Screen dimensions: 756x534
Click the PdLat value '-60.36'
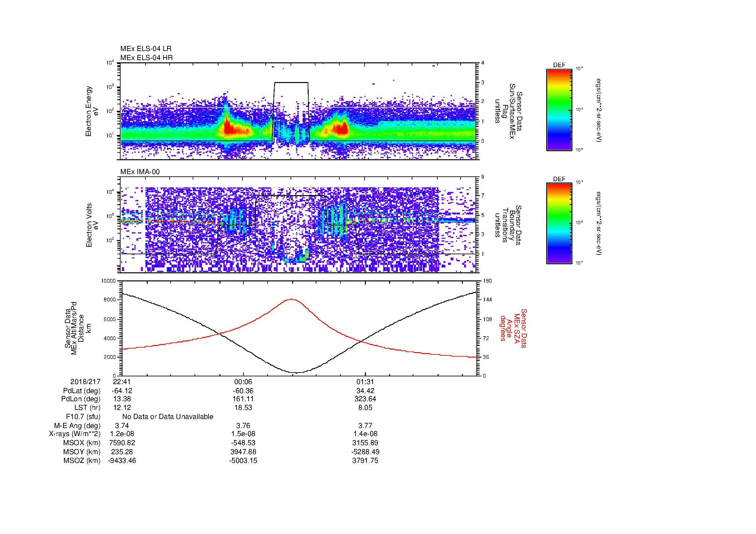tap(243, 391)
